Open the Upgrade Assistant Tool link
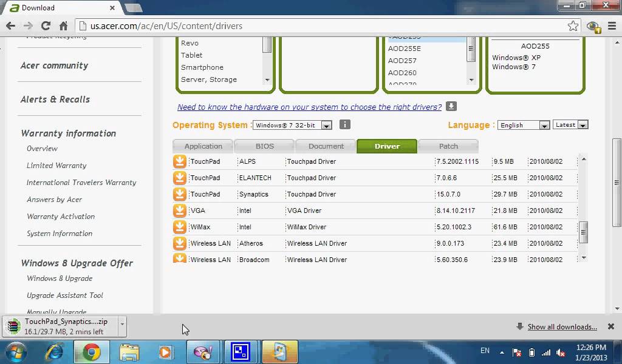 tap(64, 295)
